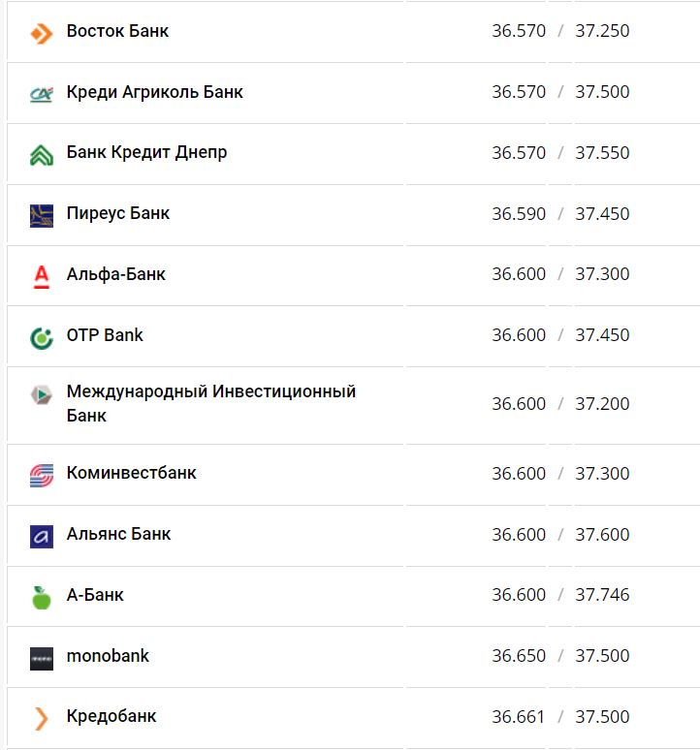Click the OTP Bank buy rate 36.600
Screen dimensions: 700x750
519,335
